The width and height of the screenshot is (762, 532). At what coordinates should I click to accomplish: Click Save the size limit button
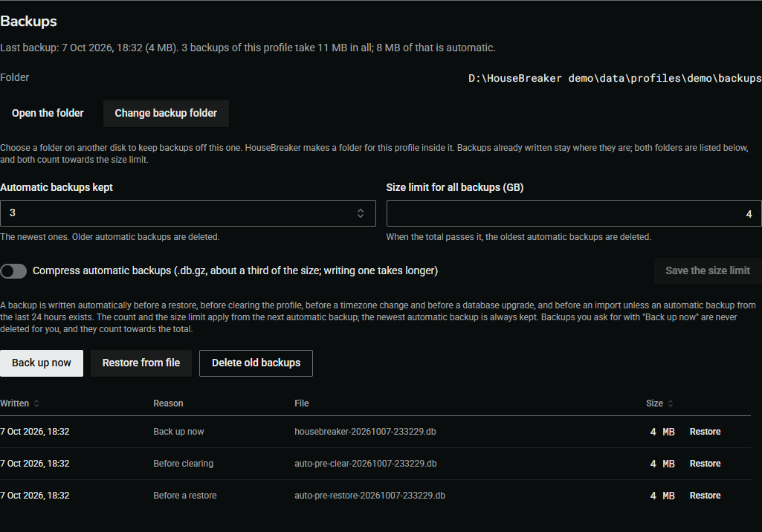point(708,270)
